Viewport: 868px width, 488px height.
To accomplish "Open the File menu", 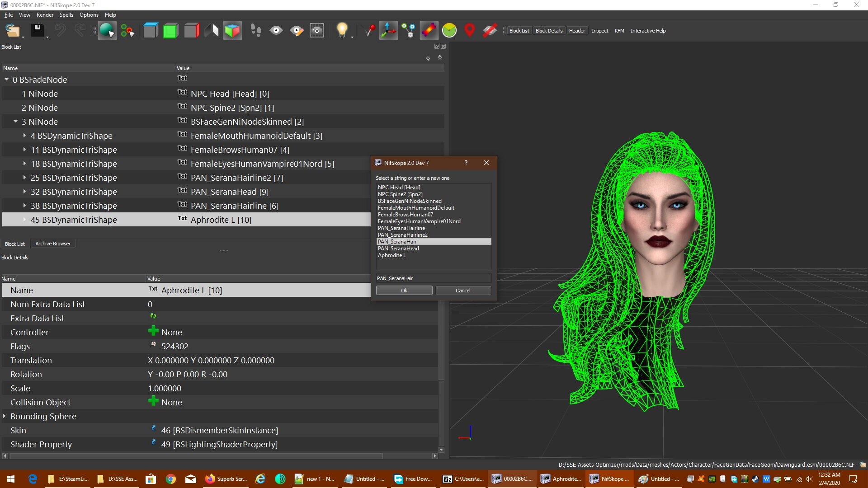I will [x=9, y=15].
